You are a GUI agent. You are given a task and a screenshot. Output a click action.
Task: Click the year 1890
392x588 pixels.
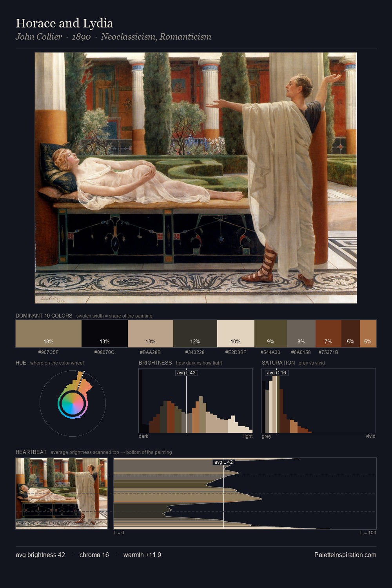(x=82, y=37)
